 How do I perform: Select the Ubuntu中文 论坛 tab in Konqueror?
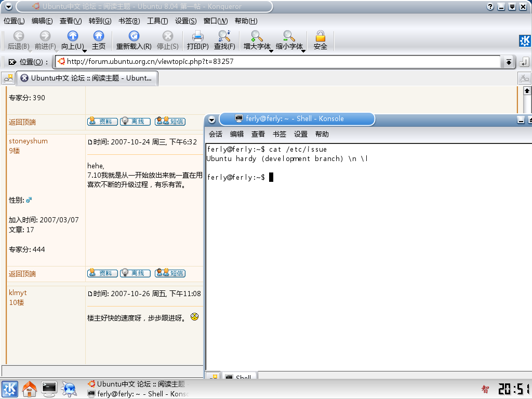coord(87,78)
